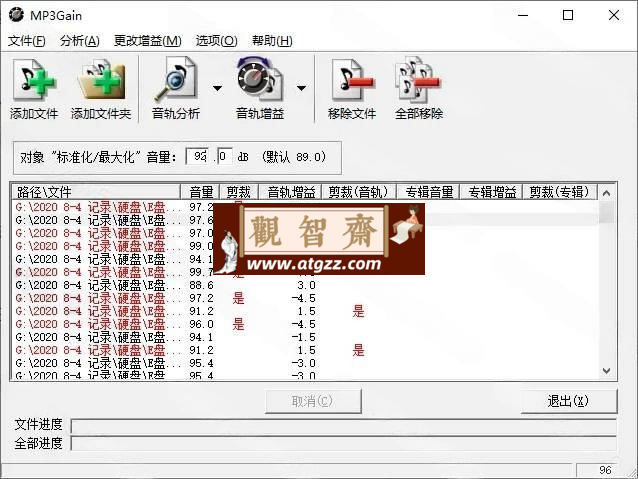Expand the dropdown arrow next to 音轨分析
This screenshot has height=479, width=638.
point(218,88)
